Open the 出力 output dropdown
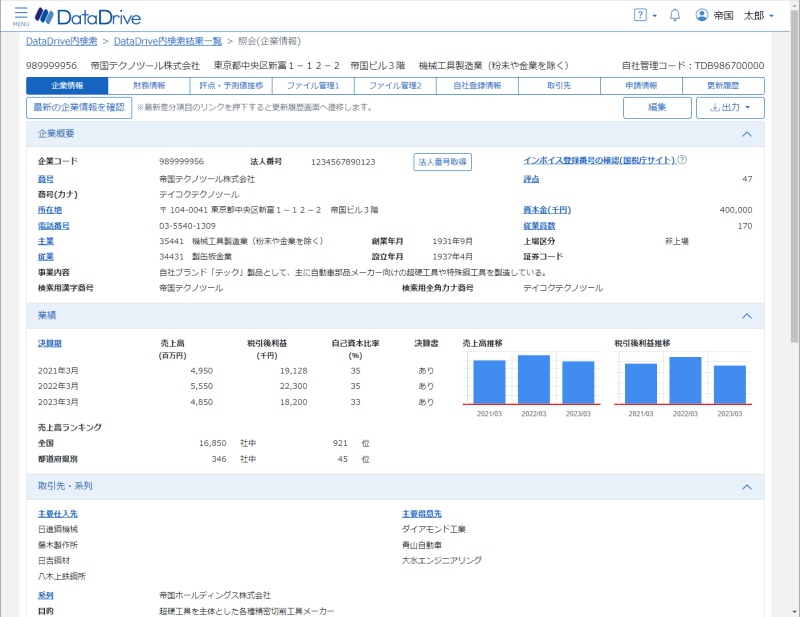800x617 pixels. [x=730, y=108]
